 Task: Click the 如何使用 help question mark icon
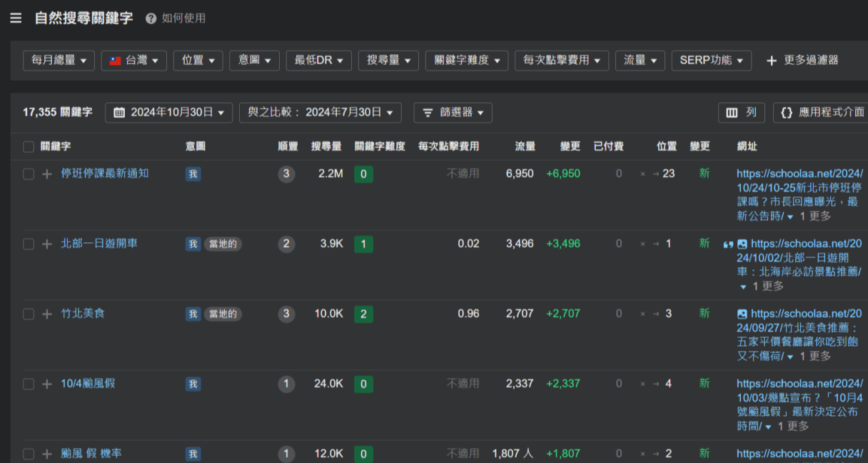coord(151,19)
